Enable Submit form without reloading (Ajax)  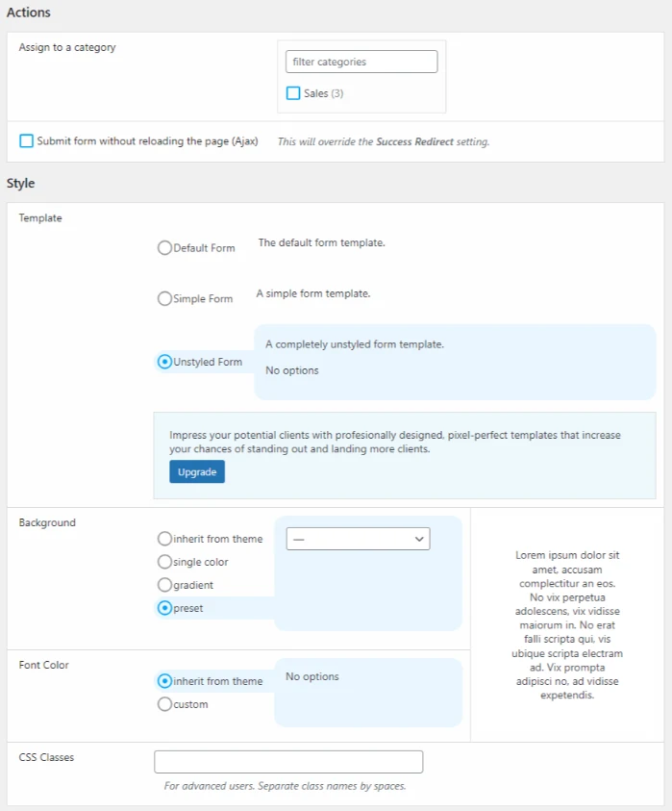pyautogui.click(x=26, y=140)
